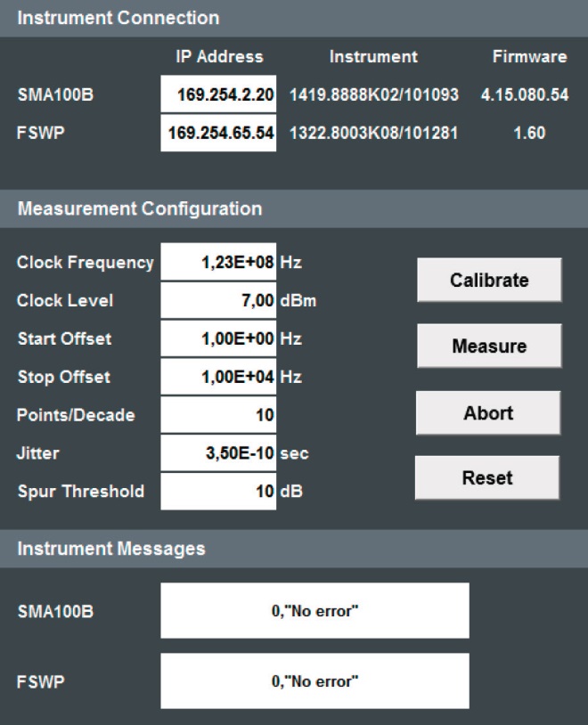The width and height of the screenshot is (588, 725).
Task: Click the Stop Offset label
Action: (x=64, y=378)
